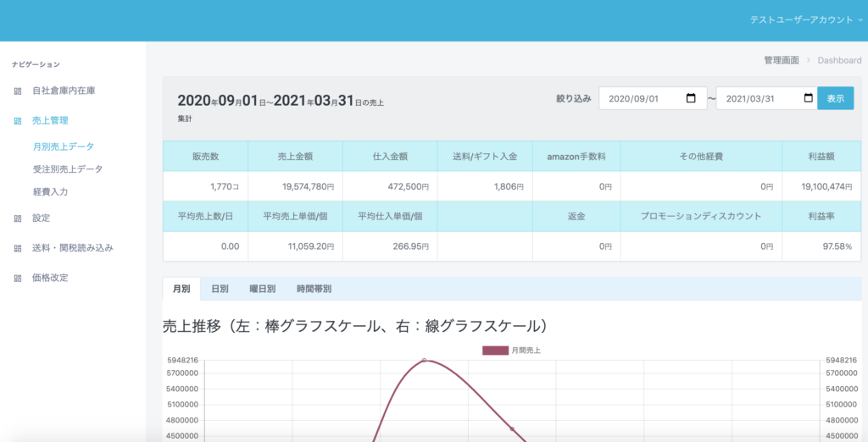
Task: Click the start date field 2020/09/01
Action: click(x=640, y=98)
